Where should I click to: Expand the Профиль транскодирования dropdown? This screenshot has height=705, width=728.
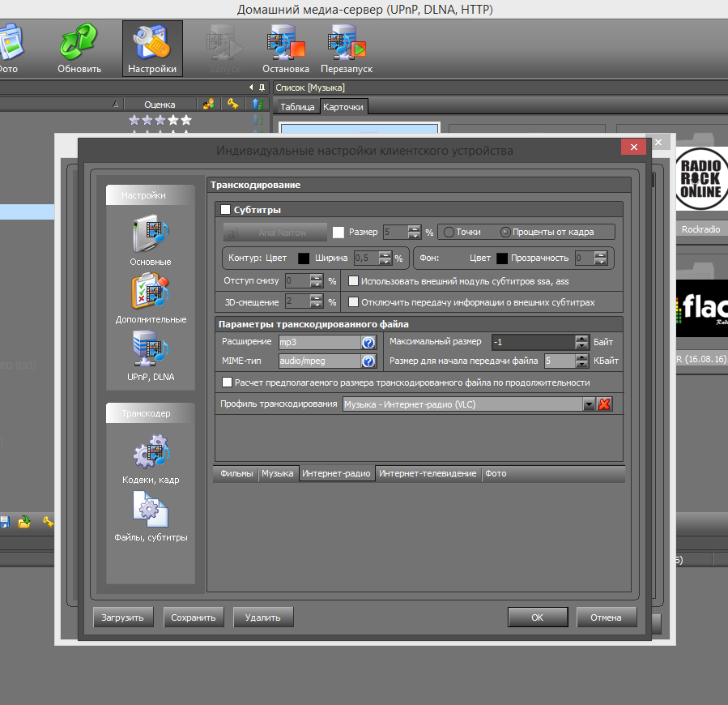[590, 404]
